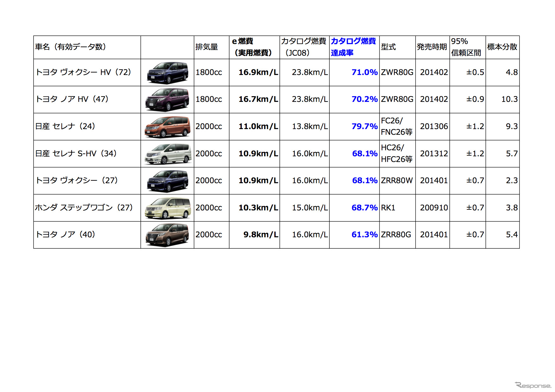
Task: Select the brown Toyota Noah (40) image
Action: point(167,235)
